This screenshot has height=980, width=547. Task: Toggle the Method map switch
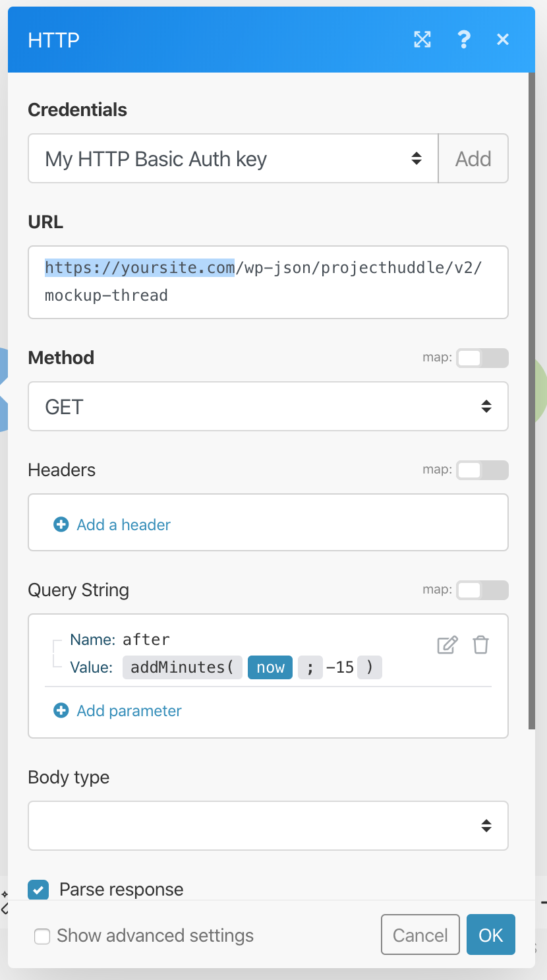coord(482,358)
